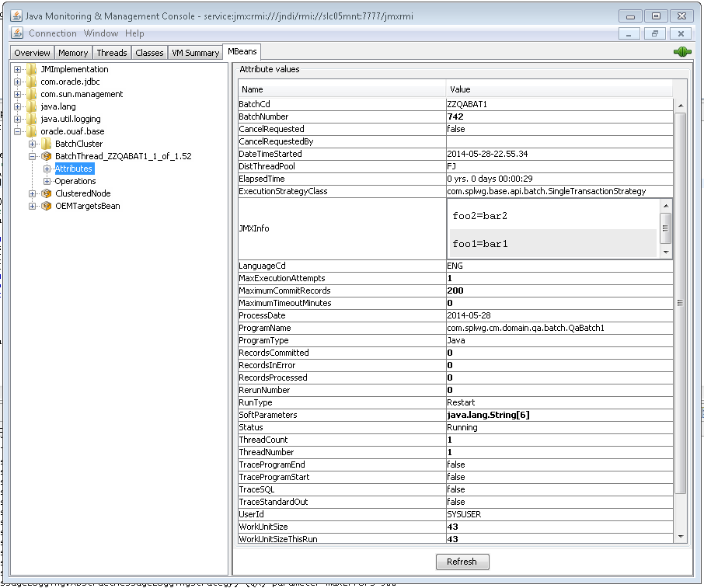Switch to the Classes tab
The width and height of the screenshot is (704, 588).
[149, 53]
